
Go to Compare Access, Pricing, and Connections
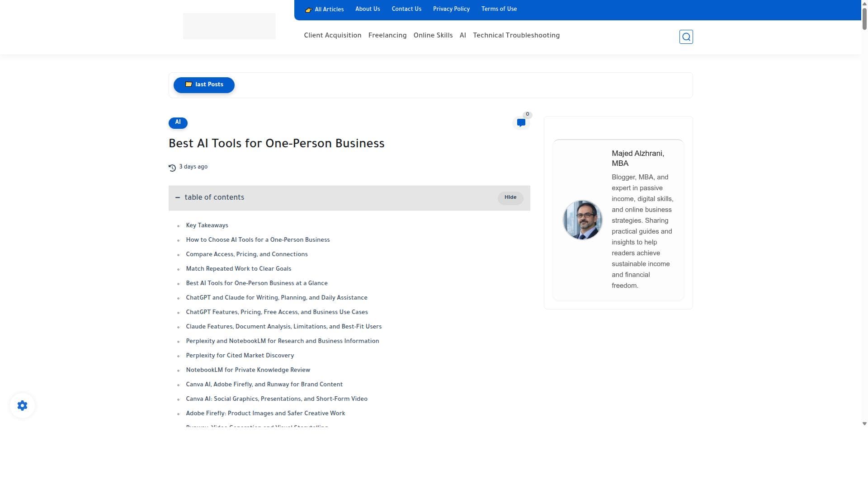point(247,254)
